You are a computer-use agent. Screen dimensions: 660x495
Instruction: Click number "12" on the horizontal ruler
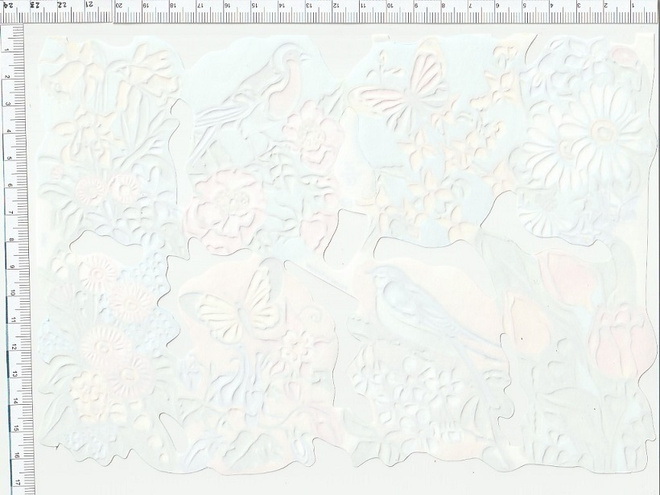336,5
